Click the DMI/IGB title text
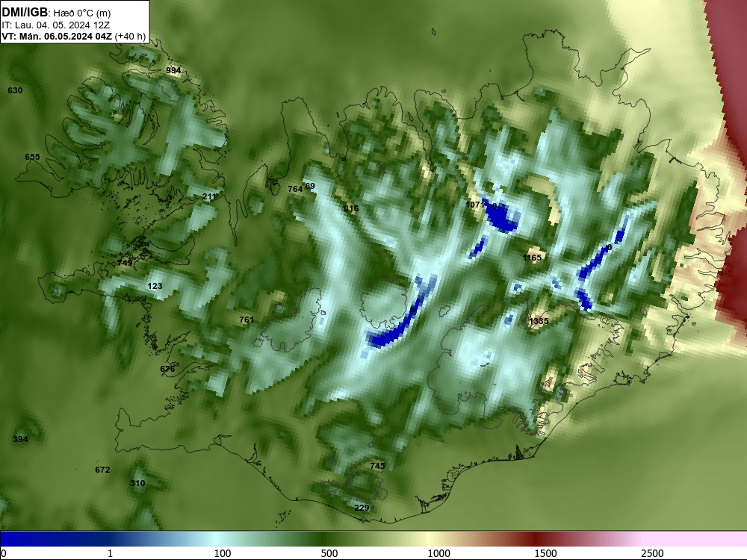The width and height of the screenshot is (747, 560). click(x=25, y=13)
